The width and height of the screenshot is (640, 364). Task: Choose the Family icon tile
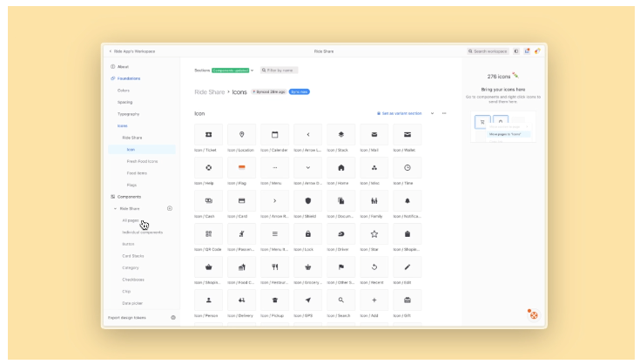[374, 201]
